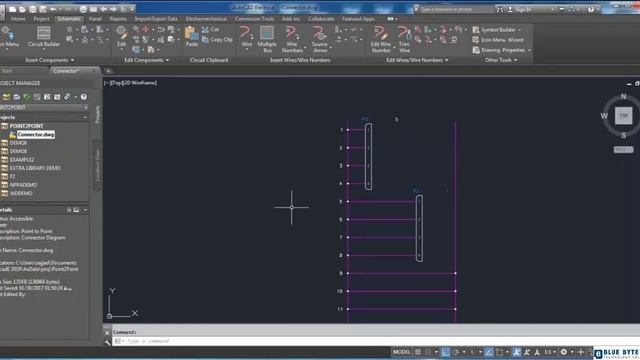
Task: Switch to the Panel ribbon tab
Action: click(x=95, y=19)
